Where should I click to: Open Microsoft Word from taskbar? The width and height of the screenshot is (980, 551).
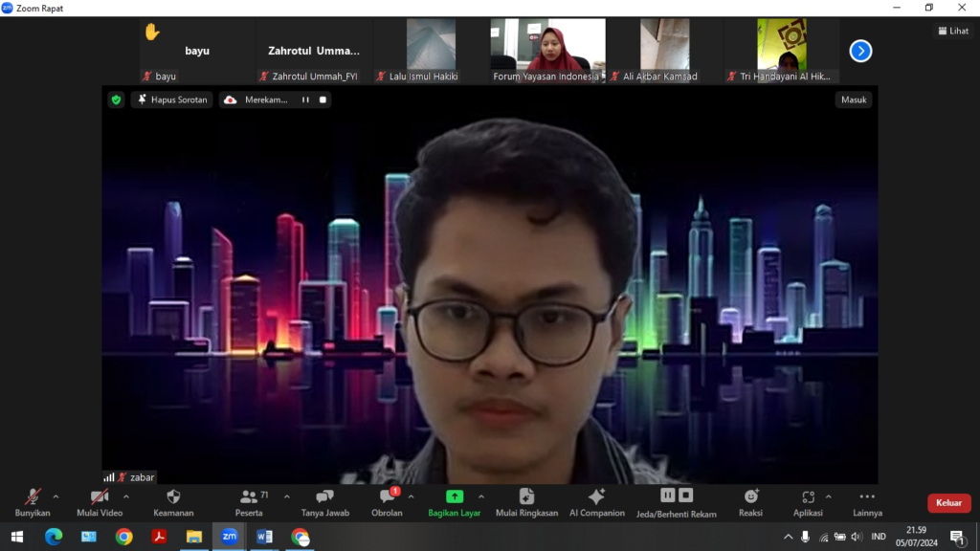tap(264, 537)
